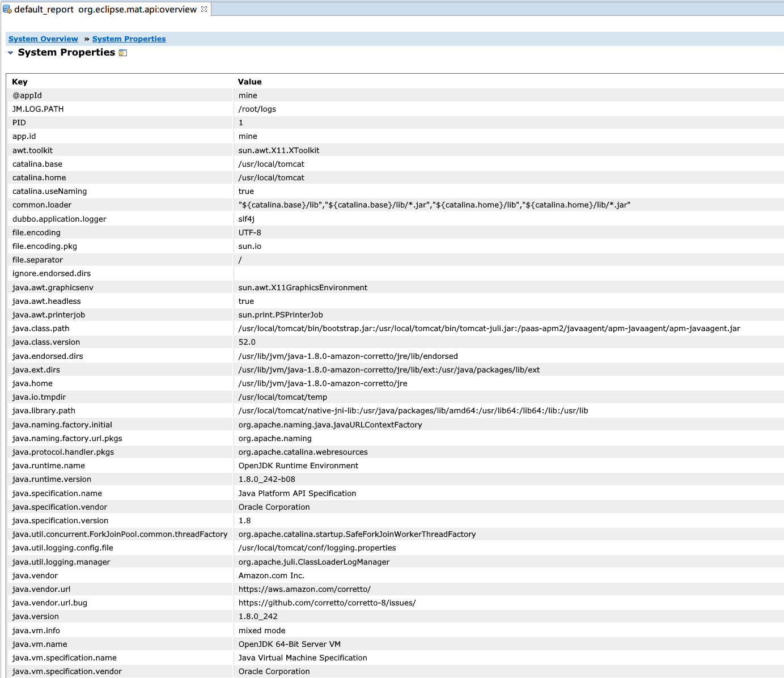Image resolution: width=784 pixels, height=678 pixels.
Task: Click the logging.properties path value
Action: (x=317, y=548)
